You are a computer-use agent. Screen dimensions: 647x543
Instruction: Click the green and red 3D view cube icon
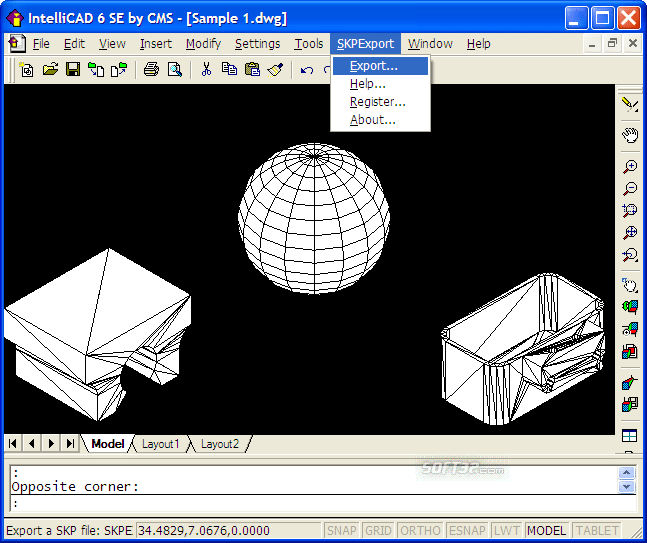coord(630,307)
